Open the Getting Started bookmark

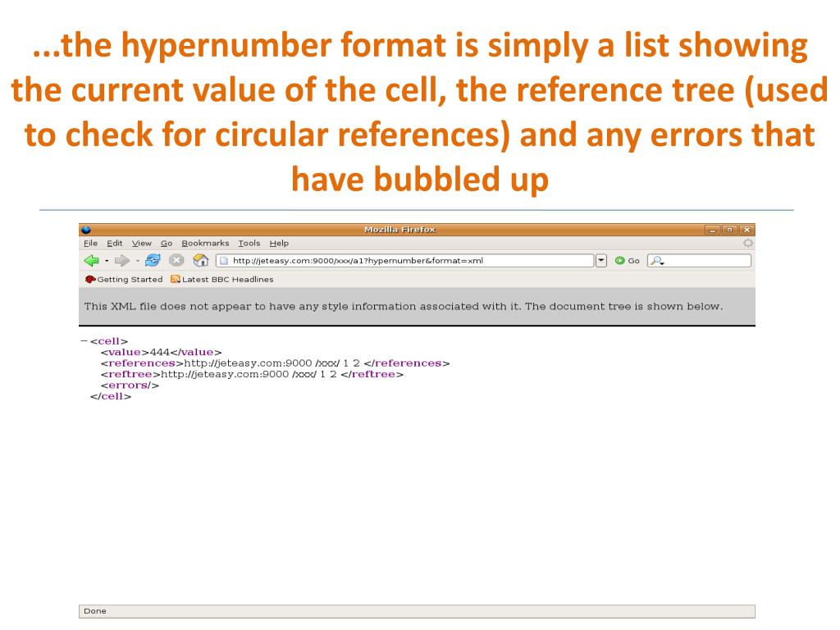coord(125,279)
